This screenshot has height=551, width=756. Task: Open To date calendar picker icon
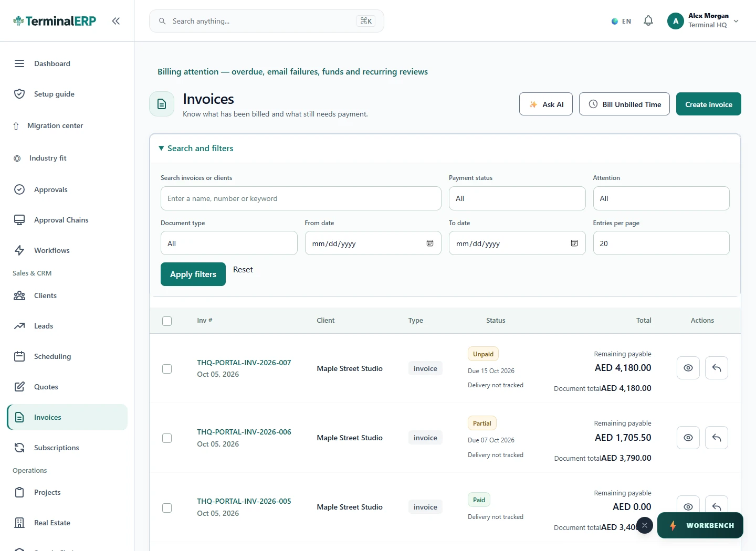click(574, 243)
